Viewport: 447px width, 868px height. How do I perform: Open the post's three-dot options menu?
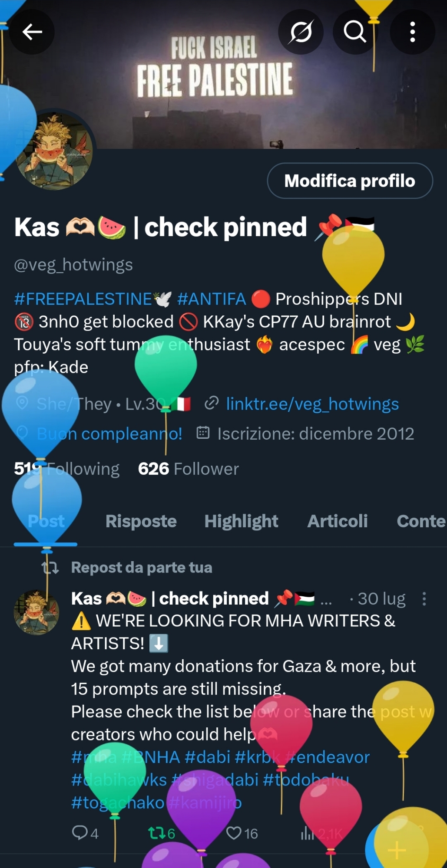tap(424, 599)
